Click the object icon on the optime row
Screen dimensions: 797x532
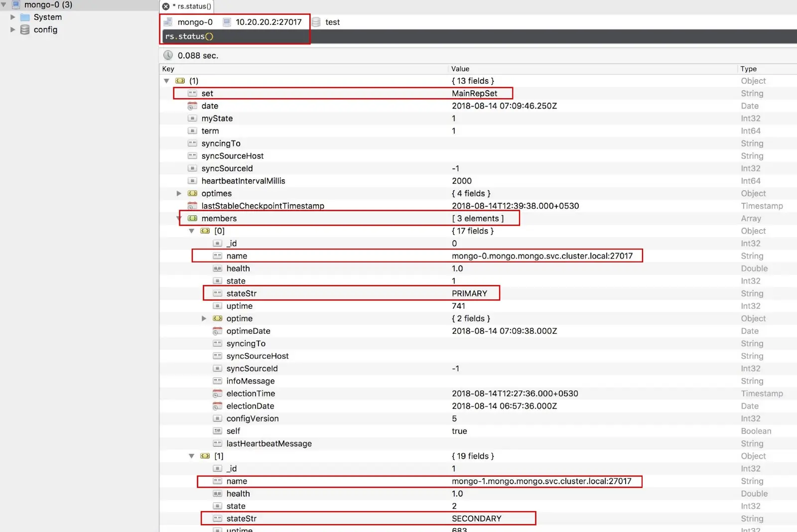click(x=217, y=318)
